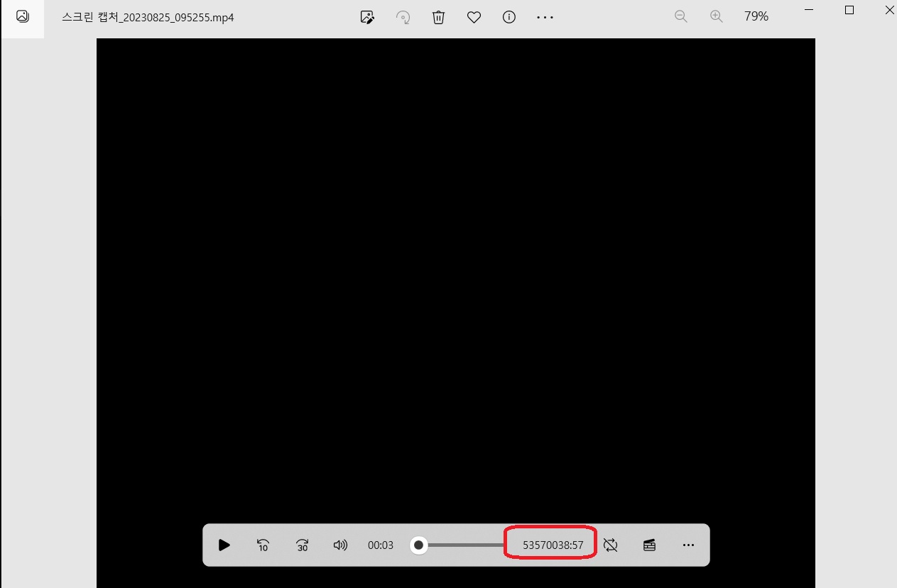Click the seek bar track to jump ahead
897x588 pixels.
(x=465, y=545)
